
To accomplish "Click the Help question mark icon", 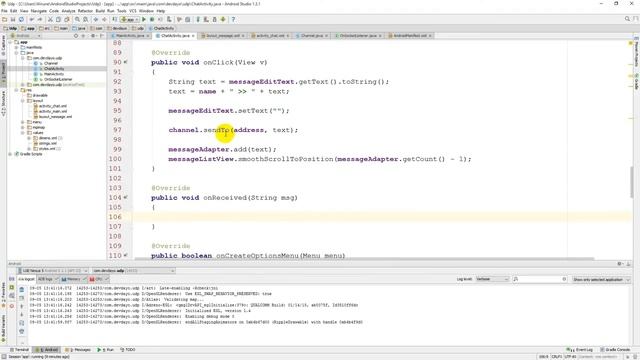I will tap(233, 19).
